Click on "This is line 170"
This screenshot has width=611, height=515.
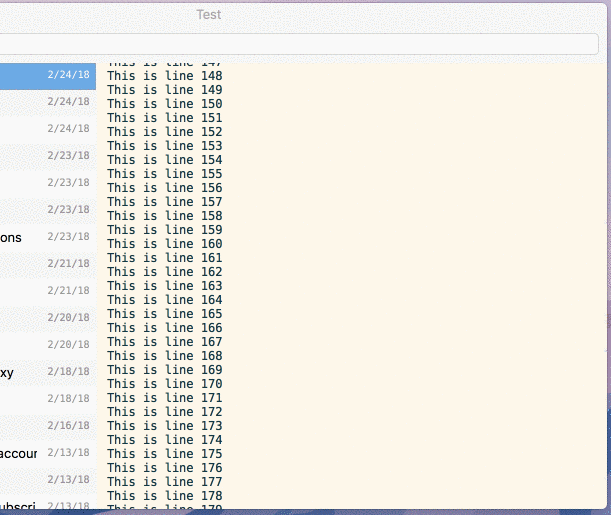coord(165,384)
